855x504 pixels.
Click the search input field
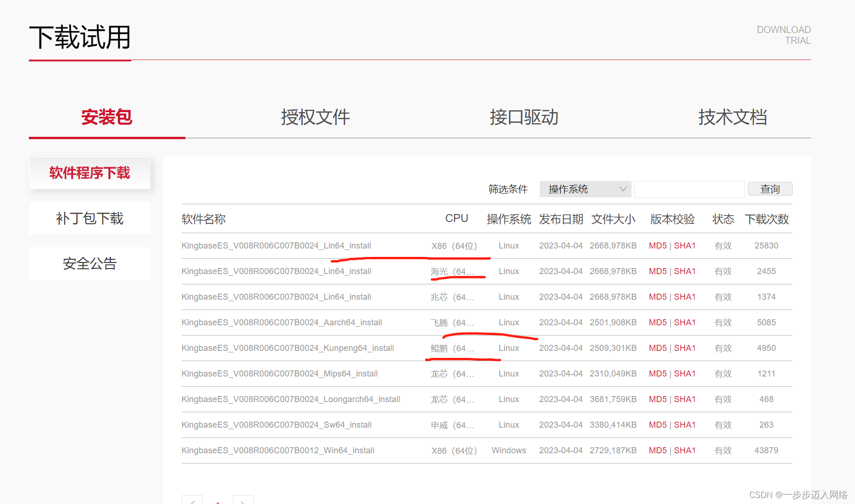tap(689, 189)
